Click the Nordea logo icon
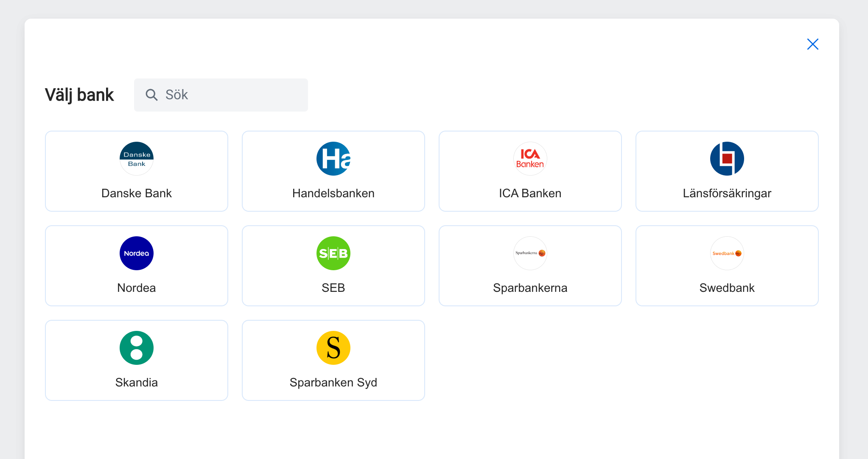The image size is (868, 459). coord(137,253)
